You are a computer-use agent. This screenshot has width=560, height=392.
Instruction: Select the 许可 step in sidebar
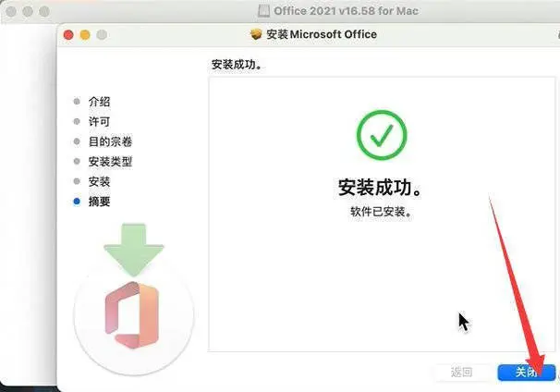99,121
